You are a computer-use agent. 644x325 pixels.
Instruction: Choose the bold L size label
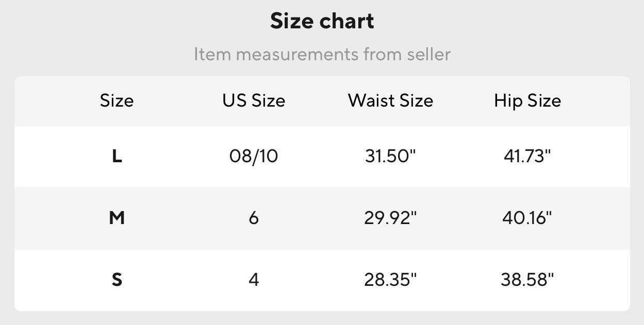click(x=117, y=156)
